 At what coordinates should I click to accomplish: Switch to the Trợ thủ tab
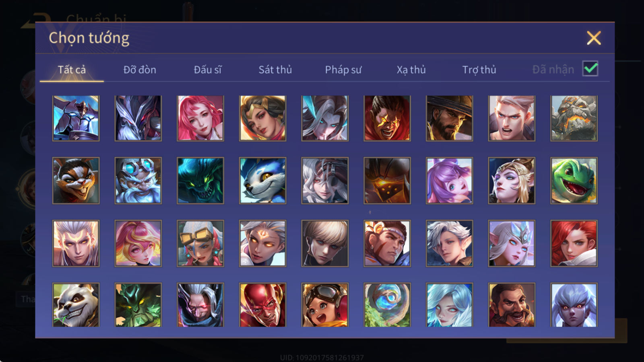pyautogui.click(x=479, y=70)
